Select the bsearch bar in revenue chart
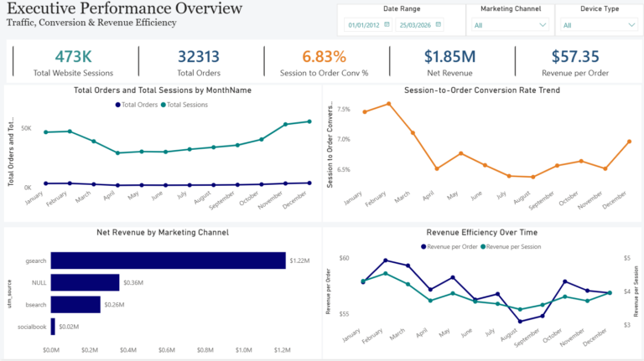Image resolution: width=644 pixels, height=361 pixels. pos(75,304)
